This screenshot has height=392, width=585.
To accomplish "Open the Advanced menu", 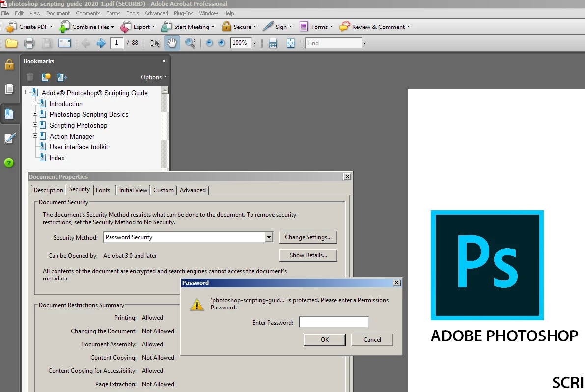I will click(156, 13).
